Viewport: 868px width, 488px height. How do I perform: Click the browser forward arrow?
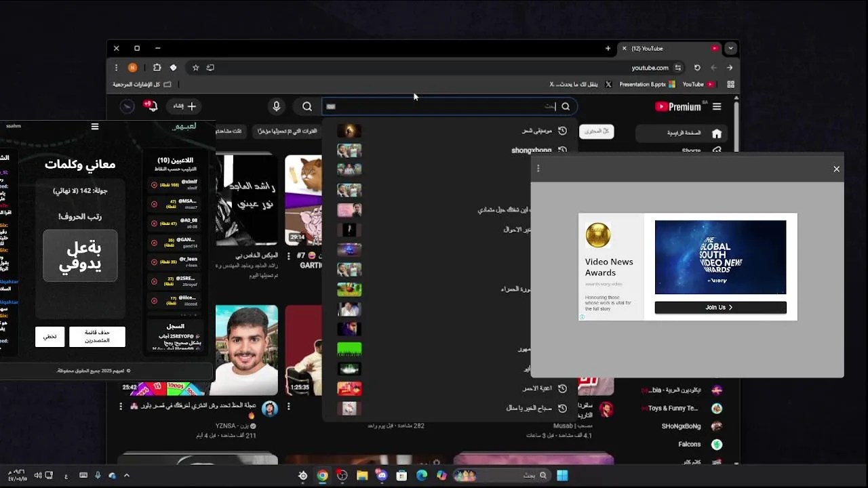tap(730, 68)
